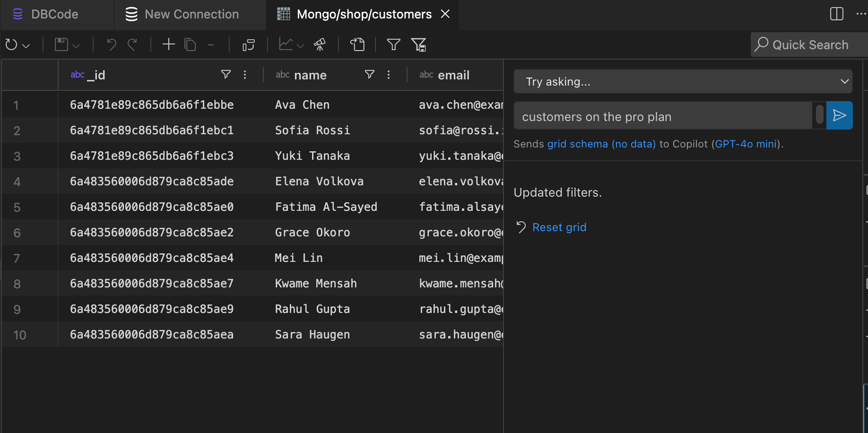Open the refresh options dropdown arrow
The height and width of the screenshot is (433, 868).
coord(26,46)
